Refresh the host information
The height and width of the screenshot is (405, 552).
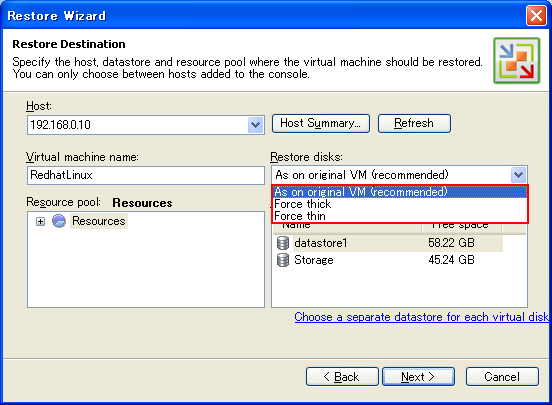[414, 123]
